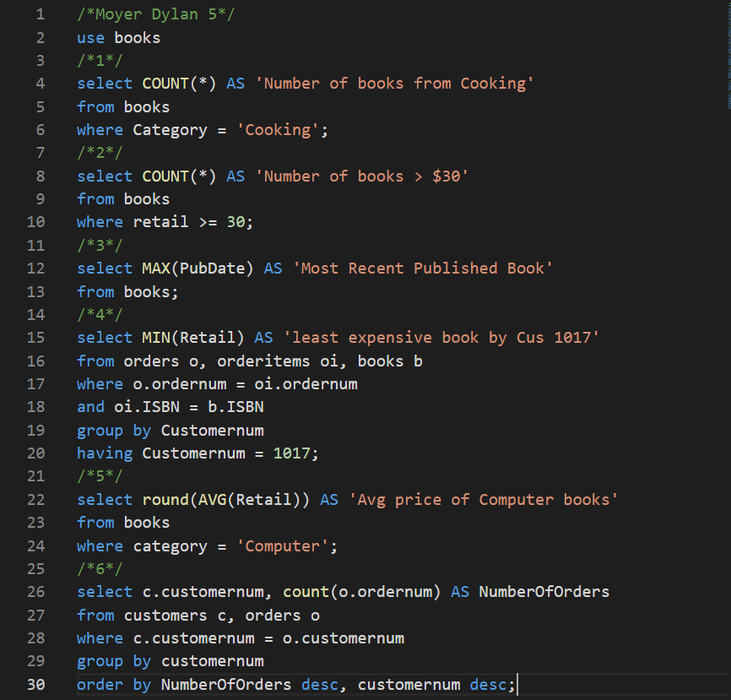Screen dimensions: 731x700
Task: Click lowercase 'group by customernum' line
Action: coord(171,661)
